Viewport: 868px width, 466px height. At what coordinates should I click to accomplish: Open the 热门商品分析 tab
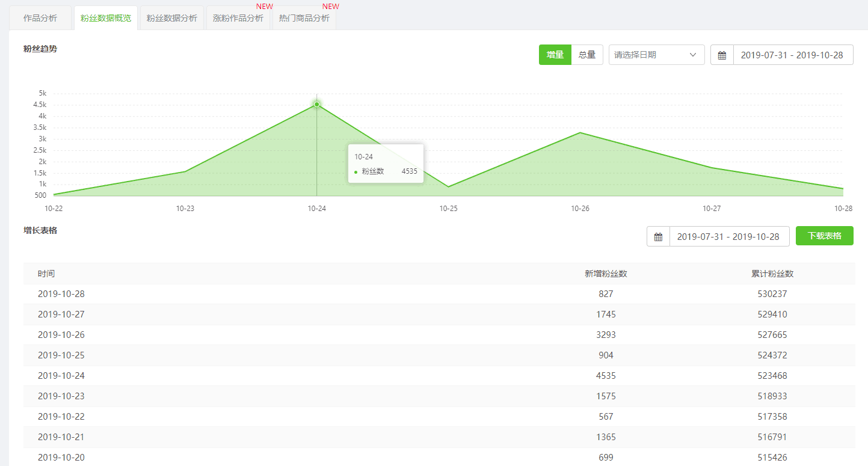pyautogui.click(x=304, y=18)
